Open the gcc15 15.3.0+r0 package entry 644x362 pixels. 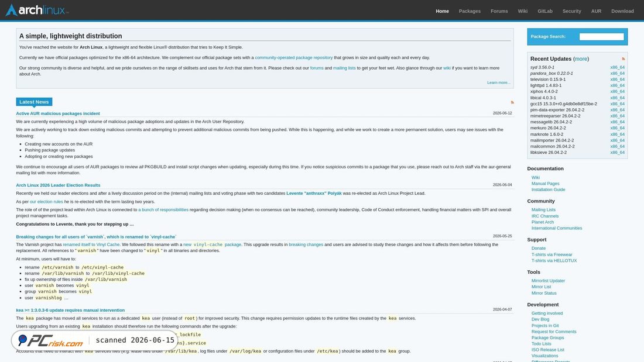click(563, 104)
